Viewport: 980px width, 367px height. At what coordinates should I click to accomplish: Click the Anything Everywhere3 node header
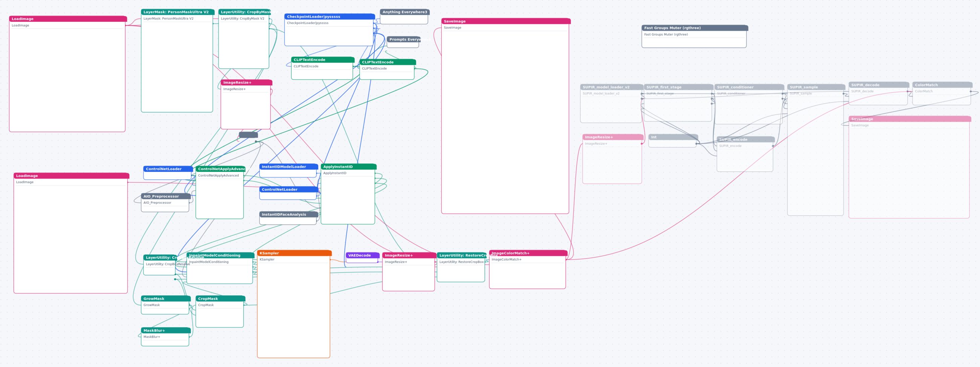click(x=404, y=12)
